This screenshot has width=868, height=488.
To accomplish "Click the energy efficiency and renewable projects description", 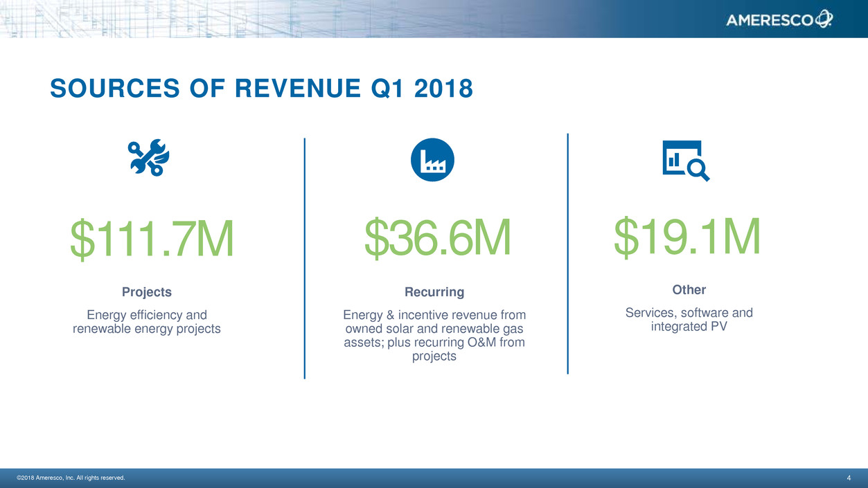I will pyautogui.click(x=147, y=322).
